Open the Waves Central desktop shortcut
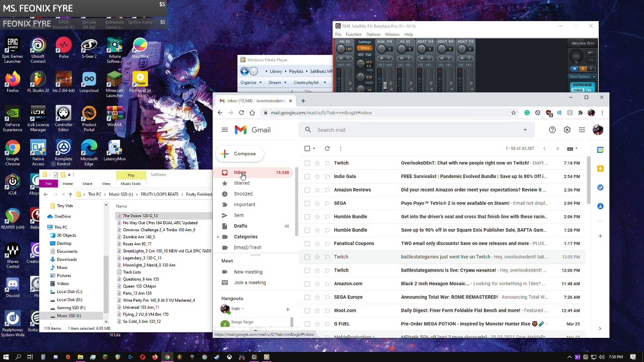This screenshot has width=644, height=362. point(13,255)
